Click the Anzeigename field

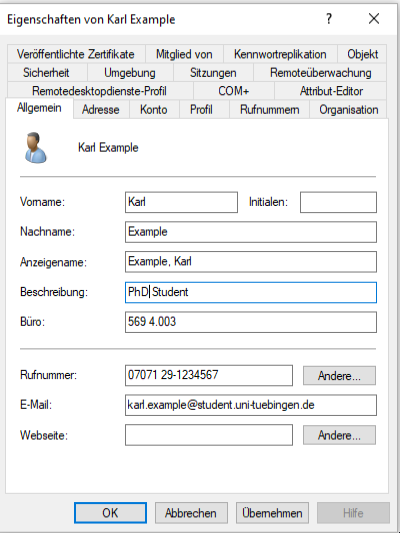pos(251,262)
